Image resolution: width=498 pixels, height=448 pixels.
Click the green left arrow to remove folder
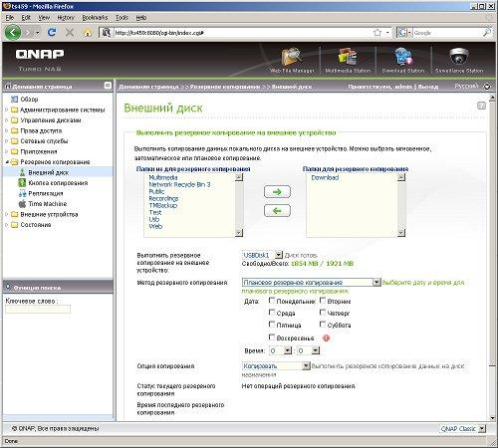(x=277, y=211)
